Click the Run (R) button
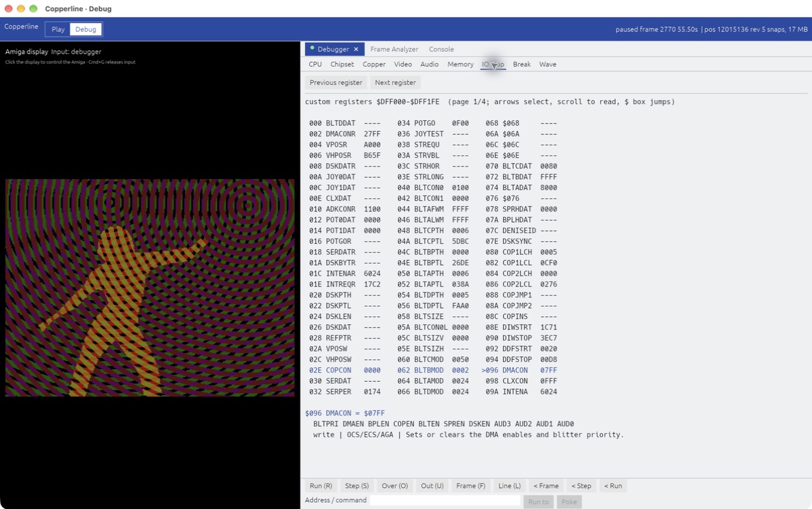Screen dimensions: 812x509 coord(321,486)
